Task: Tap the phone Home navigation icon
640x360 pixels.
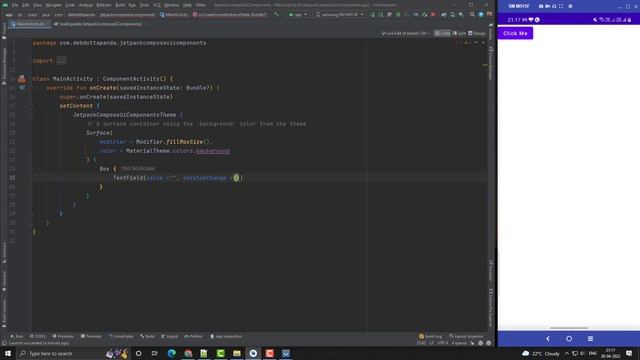Action: click(x=569, y=339)
